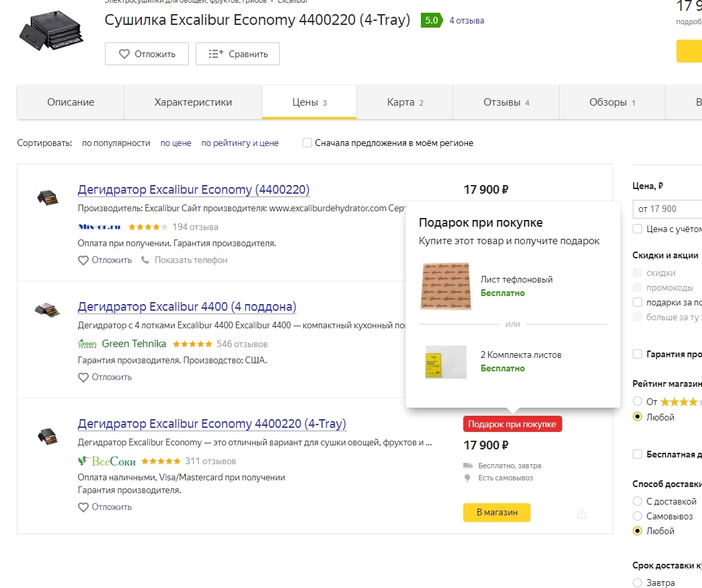Image resolution: width=702 pixels, height=588 pixels.
Task: Click the heart icon on the top Отложить button
Action: tap(124, 54)
